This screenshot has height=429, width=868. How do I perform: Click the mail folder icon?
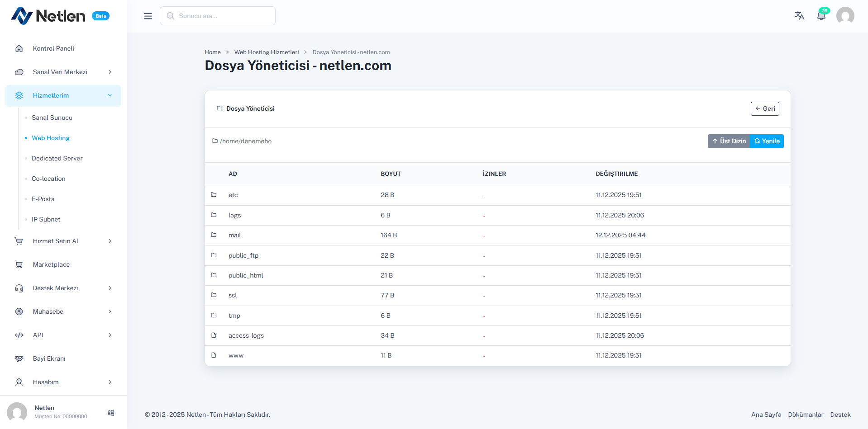pos(214,235)
